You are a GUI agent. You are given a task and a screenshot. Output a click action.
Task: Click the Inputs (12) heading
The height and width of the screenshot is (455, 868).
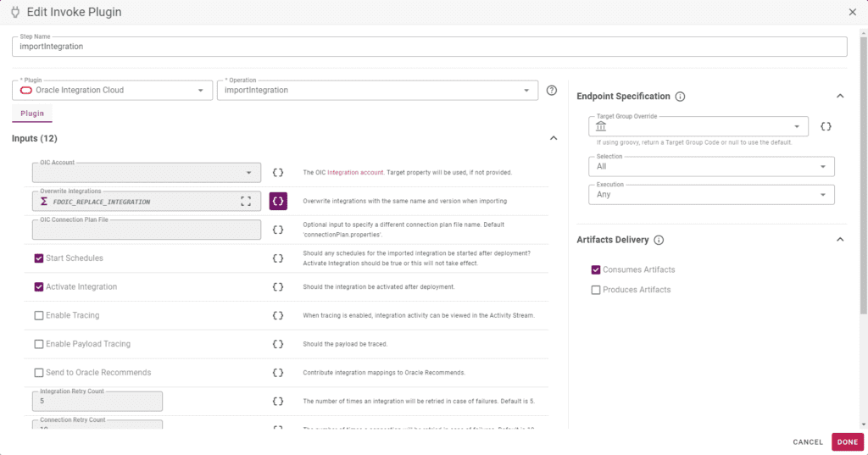point(34,138)
